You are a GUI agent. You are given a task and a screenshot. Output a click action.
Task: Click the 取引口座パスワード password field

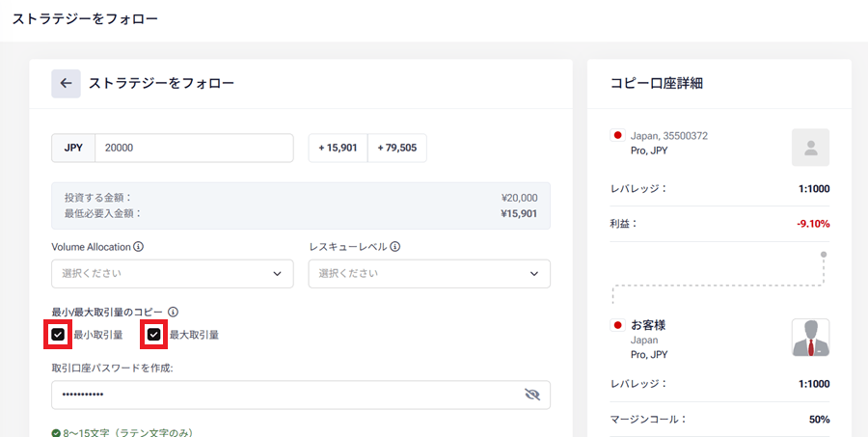pos(301,395)
